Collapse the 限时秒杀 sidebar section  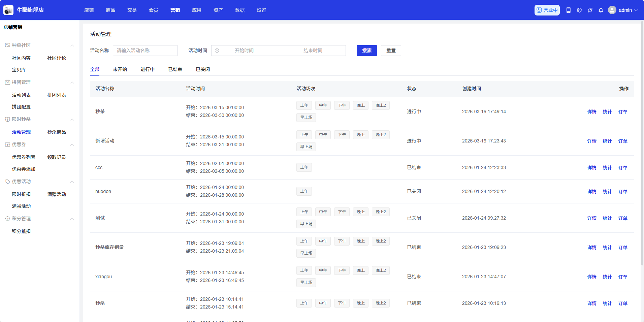72,119
